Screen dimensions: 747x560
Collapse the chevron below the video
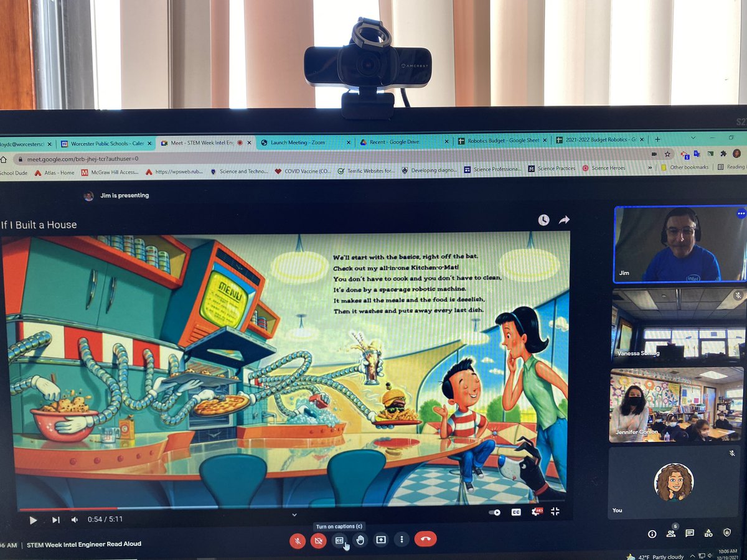coord(294,515)
